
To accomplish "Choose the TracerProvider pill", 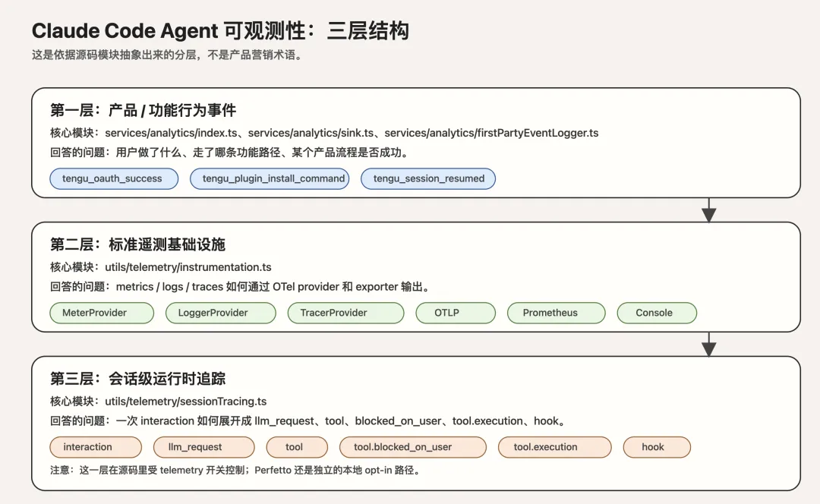I will [345, 313].
